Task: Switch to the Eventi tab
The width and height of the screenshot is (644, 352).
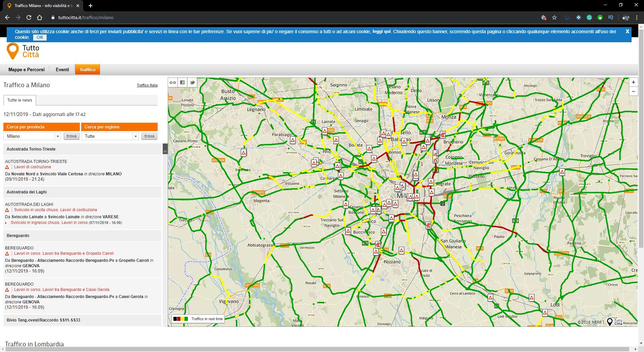Action: pos(62,69)
